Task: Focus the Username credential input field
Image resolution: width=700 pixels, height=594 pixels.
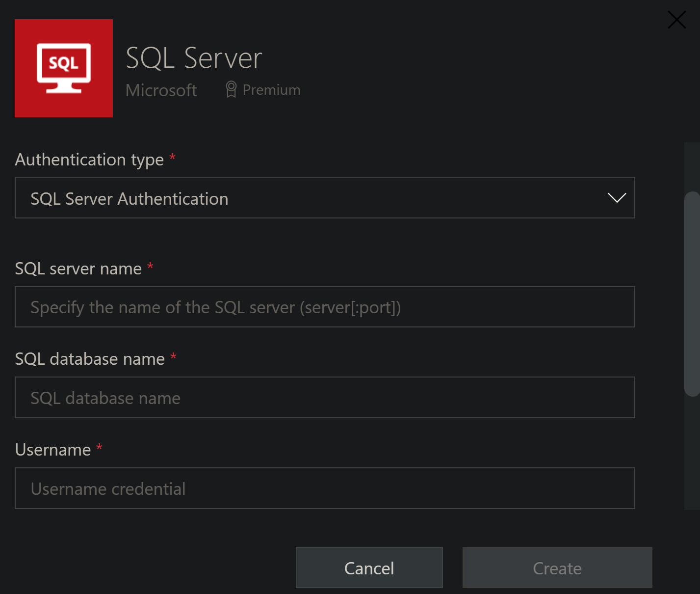Action: 325,488
